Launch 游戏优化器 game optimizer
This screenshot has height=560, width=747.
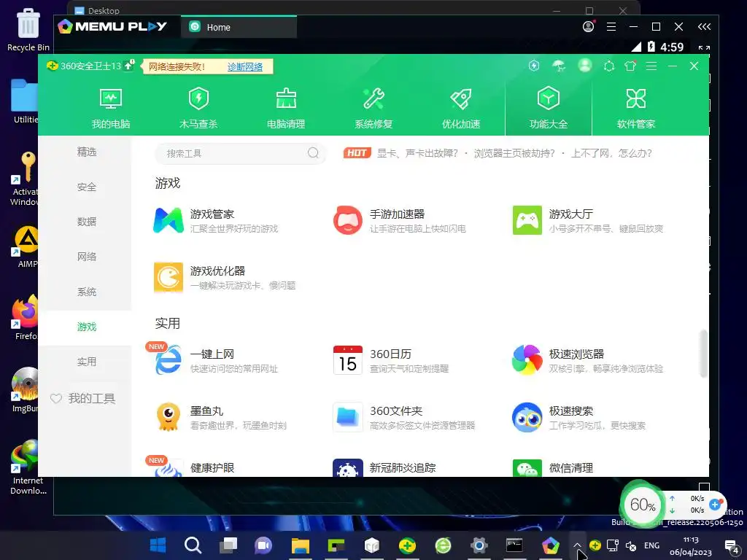[x=225, y=277]
